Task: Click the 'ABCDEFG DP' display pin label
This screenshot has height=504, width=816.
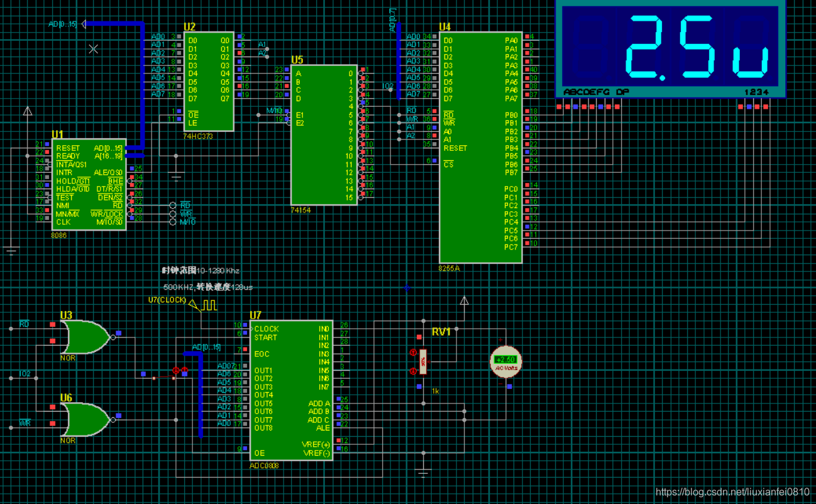Action: [597, 92]
